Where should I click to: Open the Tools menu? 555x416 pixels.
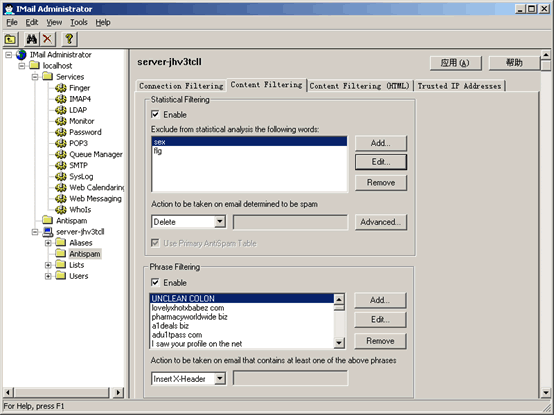(x=79, y=23)
